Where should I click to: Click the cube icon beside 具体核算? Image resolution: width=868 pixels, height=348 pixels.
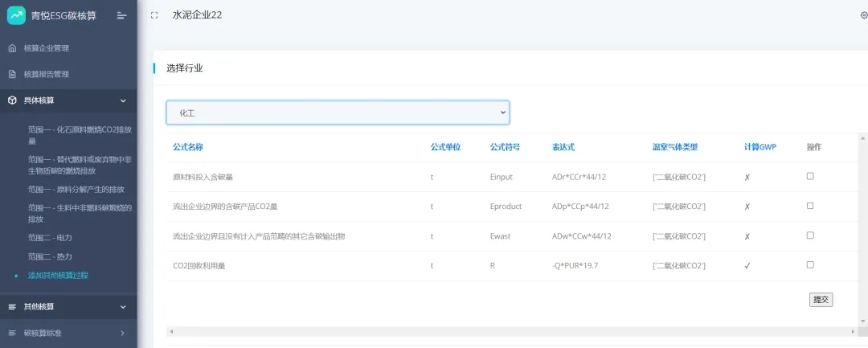12,100
